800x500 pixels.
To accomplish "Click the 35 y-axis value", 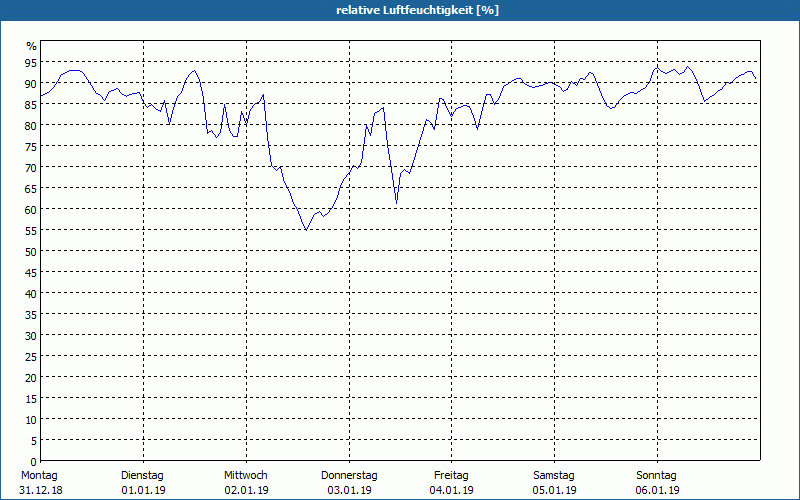I will (31, 315).
